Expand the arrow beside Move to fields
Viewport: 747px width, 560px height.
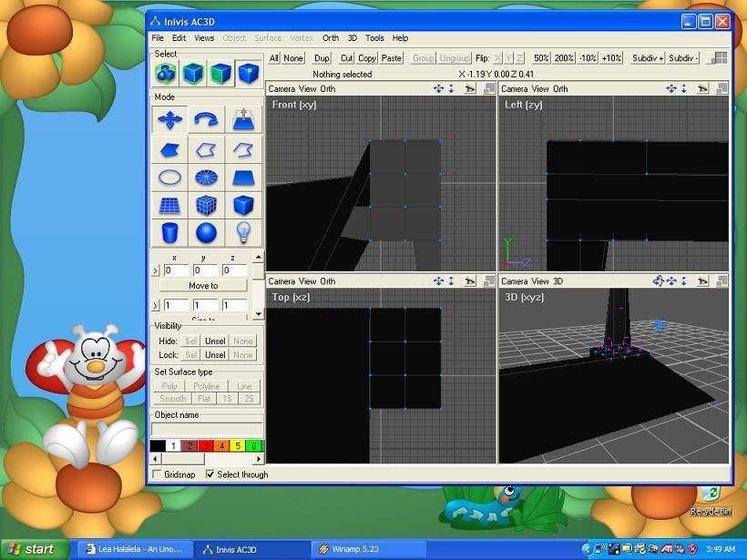155,271
